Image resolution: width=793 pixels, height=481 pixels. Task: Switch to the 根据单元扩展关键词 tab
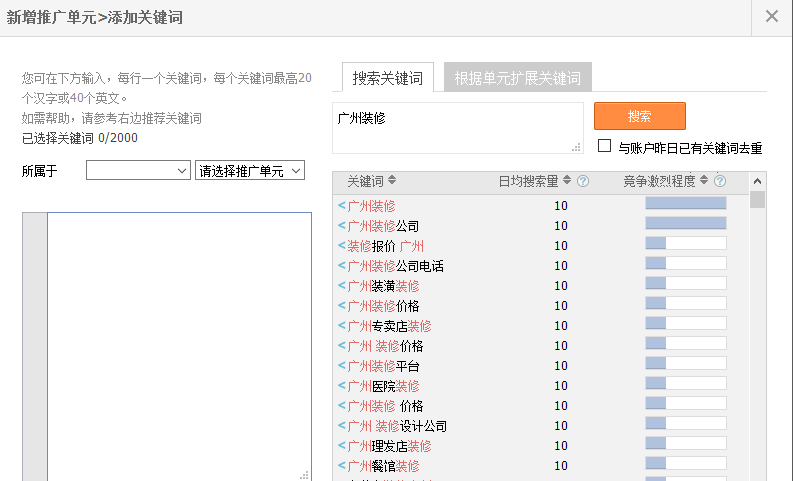(517, 78)
